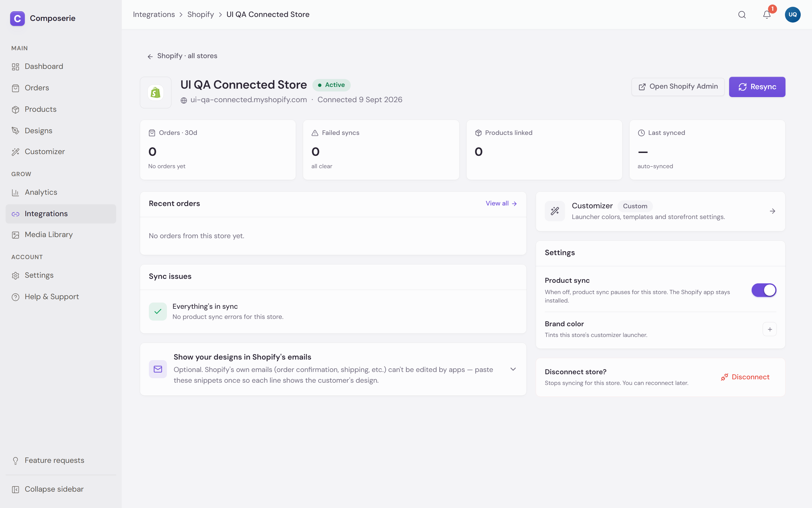Click the email envelope icon
Image resolution: width=812 pixels, height=508 pixels.
pyautogui.click(x=158, y=369)
